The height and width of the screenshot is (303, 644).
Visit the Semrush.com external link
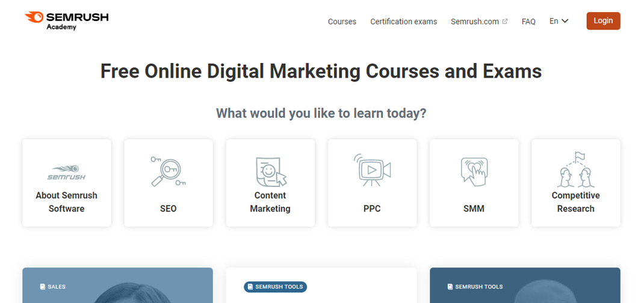coord(475,22)
